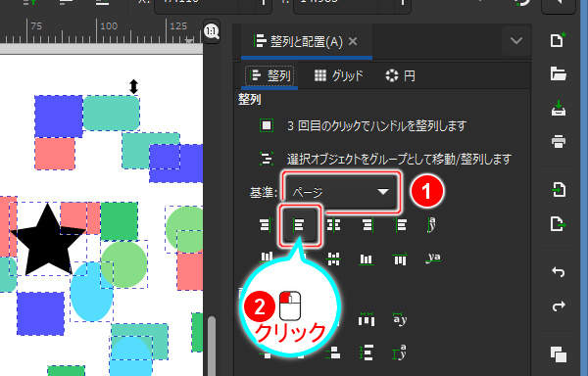Switch to the 円 tab

(x=400, y=76)
